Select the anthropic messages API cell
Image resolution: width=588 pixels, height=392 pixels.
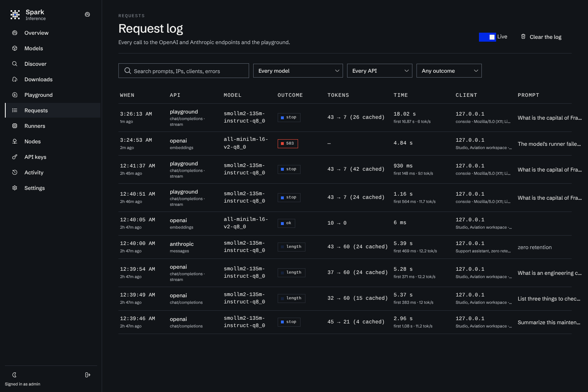(182, 247)
